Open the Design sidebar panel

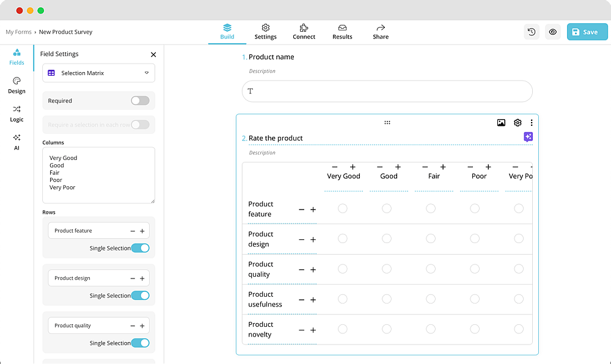click(16, 86)
